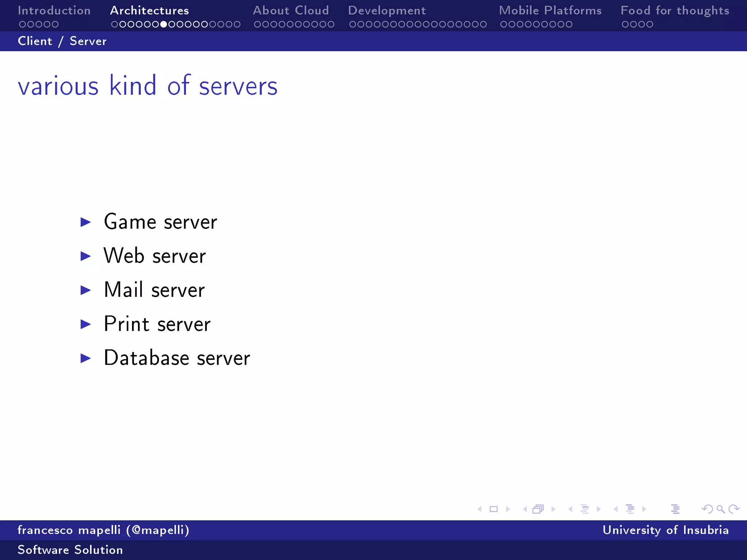
Task: Select last circle under Food for thoughts
Action: [650, 24]
